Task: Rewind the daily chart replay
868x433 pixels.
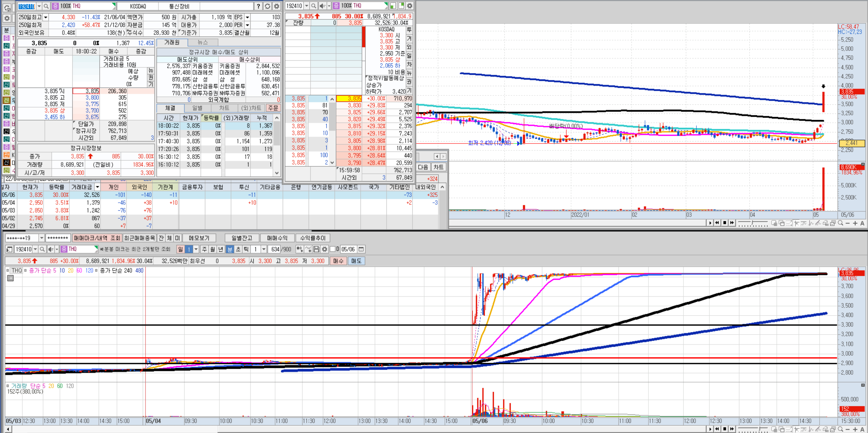Action: coord(717,223)
